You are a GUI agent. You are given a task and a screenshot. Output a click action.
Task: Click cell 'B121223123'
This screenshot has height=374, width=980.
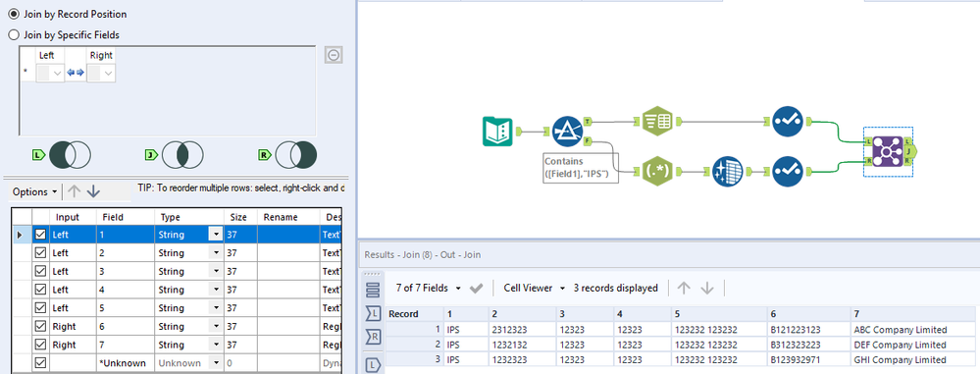(x=808, y=330)
